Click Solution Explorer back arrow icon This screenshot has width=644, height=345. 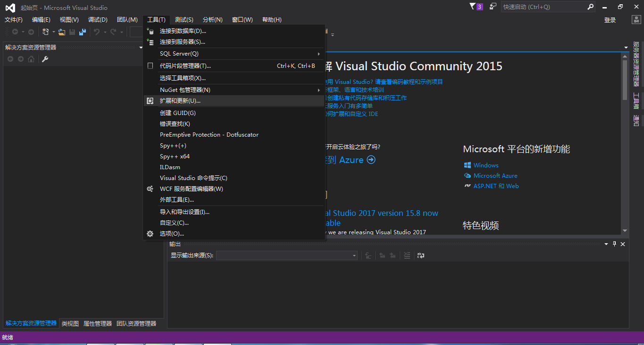click(x=10, y=59)
